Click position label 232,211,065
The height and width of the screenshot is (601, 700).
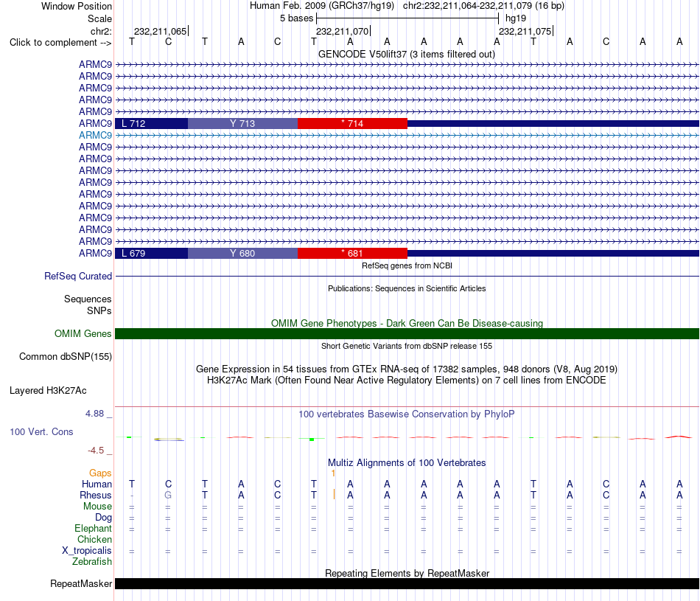tap(161, 31)
